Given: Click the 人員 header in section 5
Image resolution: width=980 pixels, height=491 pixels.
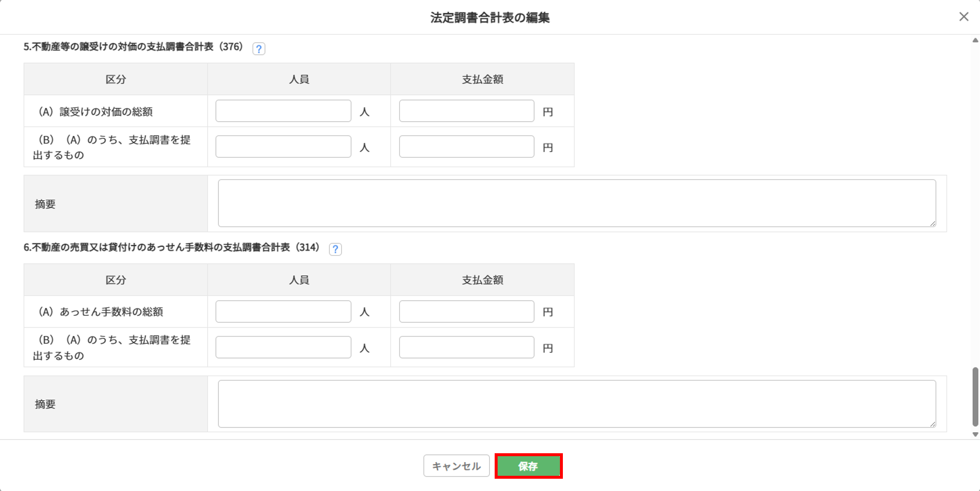Looking at the screenshot, I should 299,79.
